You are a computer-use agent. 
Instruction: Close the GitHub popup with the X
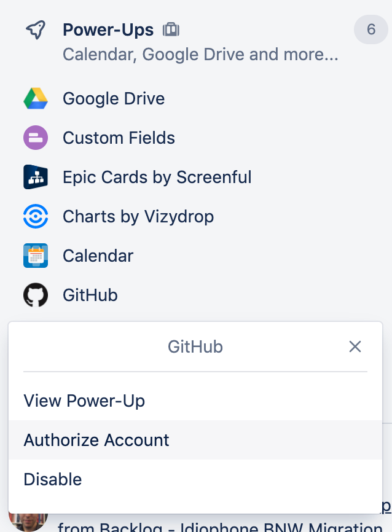(x=355, y=346)
